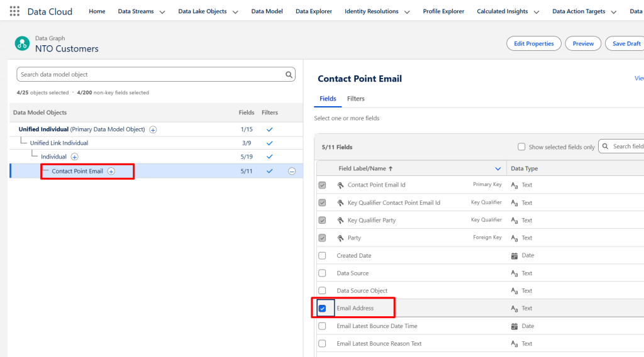The width and height of the screenshot is (644, 357).
Task: Click text type icon for Data Source row
Action: pos(514,273)
